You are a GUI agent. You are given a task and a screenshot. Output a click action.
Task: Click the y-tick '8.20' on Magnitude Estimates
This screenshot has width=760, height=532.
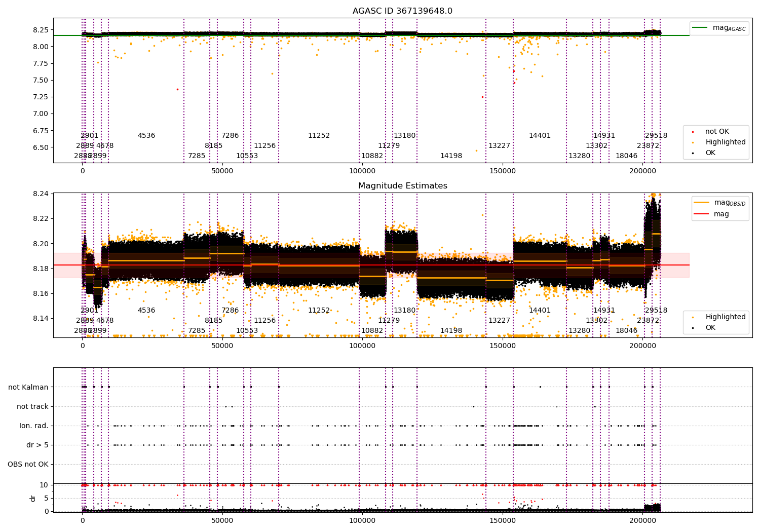coord(41,244)
